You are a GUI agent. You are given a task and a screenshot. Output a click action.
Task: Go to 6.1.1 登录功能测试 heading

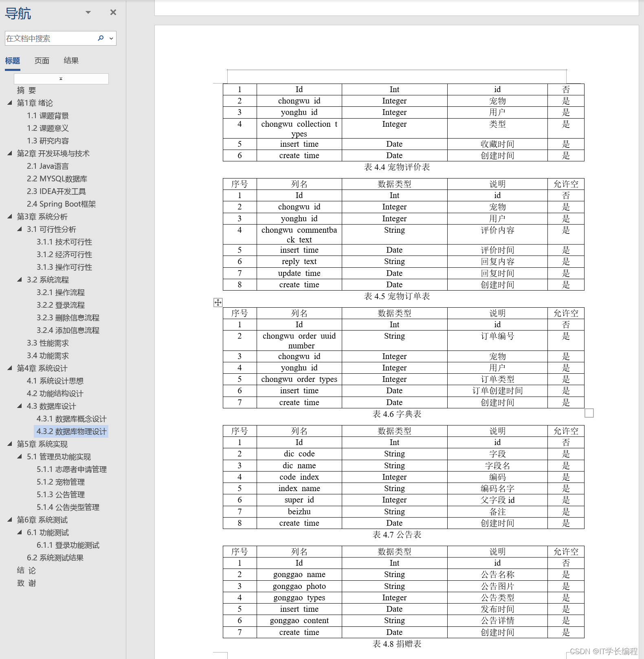coord(68,545)
